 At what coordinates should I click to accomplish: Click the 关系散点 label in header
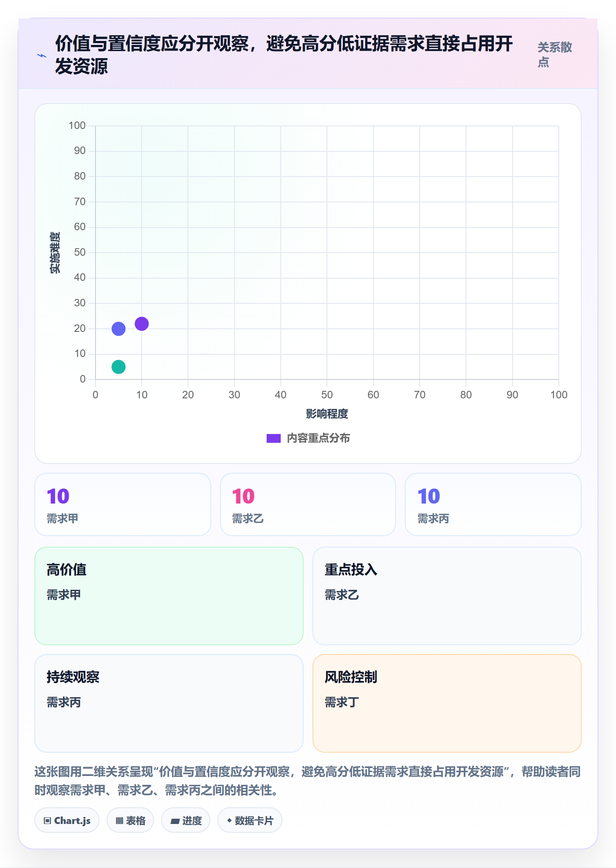tap(555, 55)
